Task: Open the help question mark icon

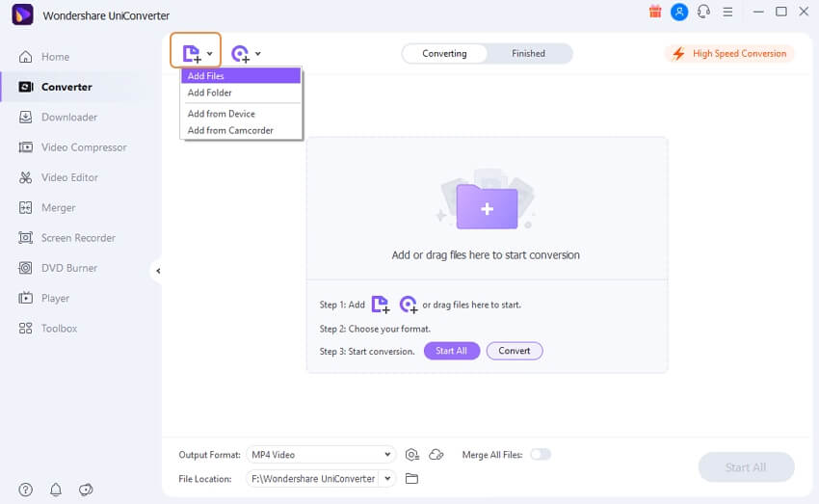Action: tap(26, 490)
